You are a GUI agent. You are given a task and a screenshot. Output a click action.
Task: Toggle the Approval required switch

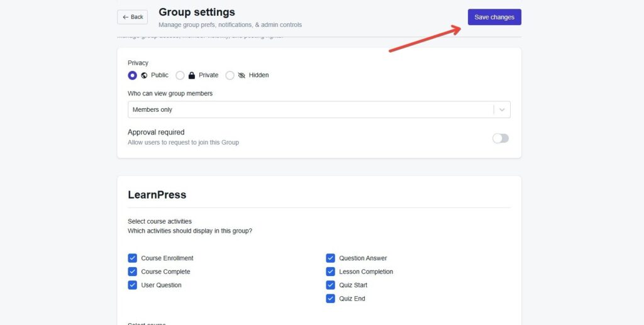[501, 138]
